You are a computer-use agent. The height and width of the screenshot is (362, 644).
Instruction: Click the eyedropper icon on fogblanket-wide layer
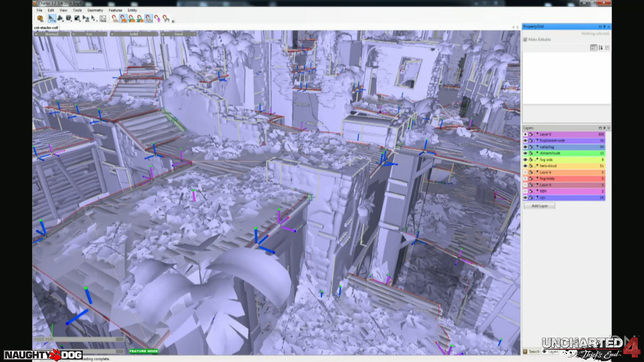coord(537,141)
